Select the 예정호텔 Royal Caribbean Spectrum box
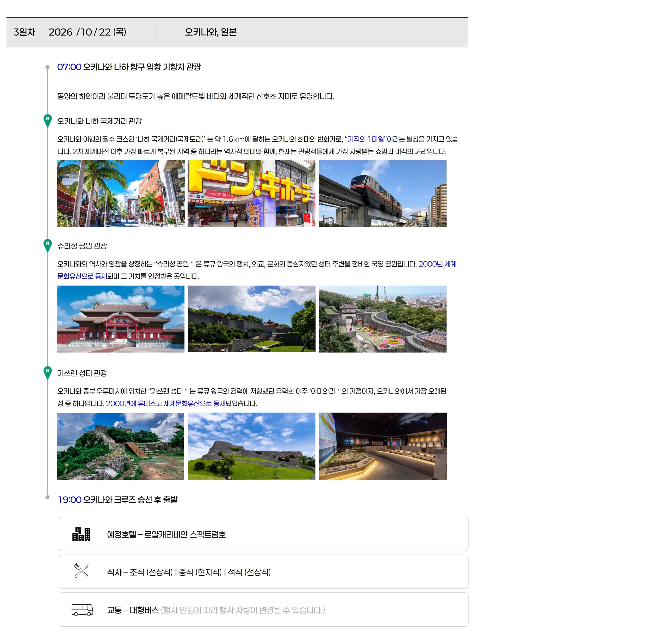The image size is (656, 644). tap(263, 534)
